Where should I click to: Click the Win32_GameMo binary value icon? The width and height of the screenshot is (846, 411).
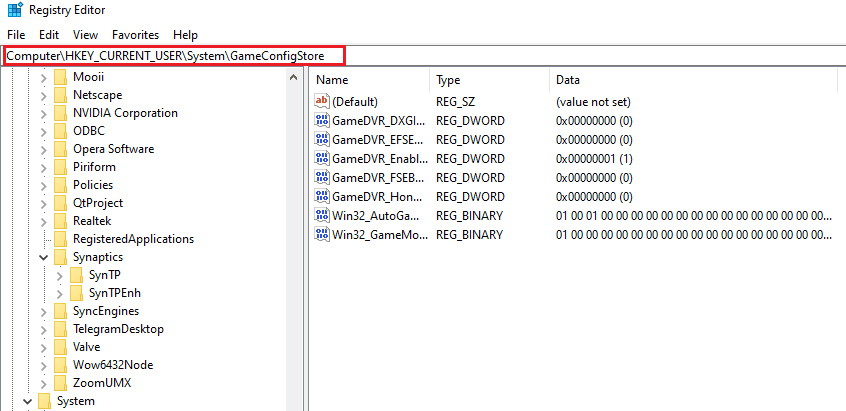click(322, 235)
